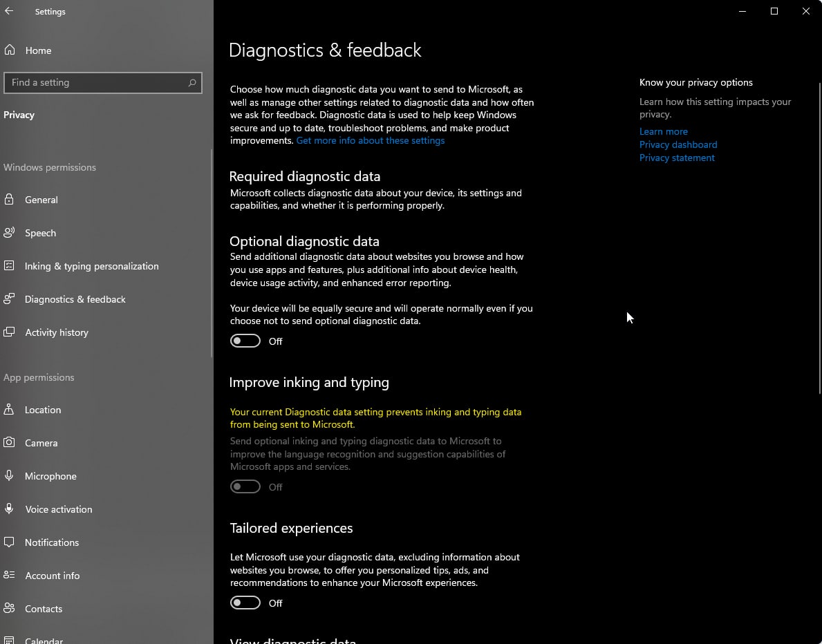Toggle Improve inking and typing switch
This screenshot has height=644, width=822.
click(x=245, y=486)
